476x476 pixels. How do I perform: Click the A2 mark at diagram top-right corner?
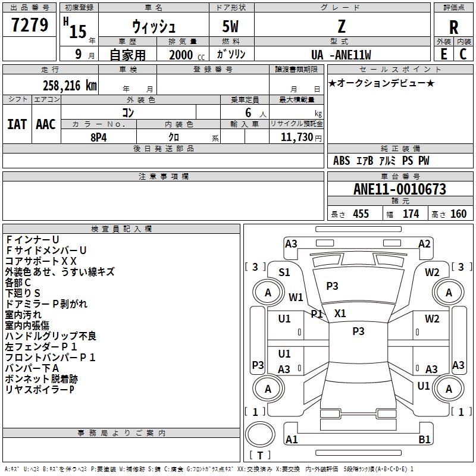(424, 243)
